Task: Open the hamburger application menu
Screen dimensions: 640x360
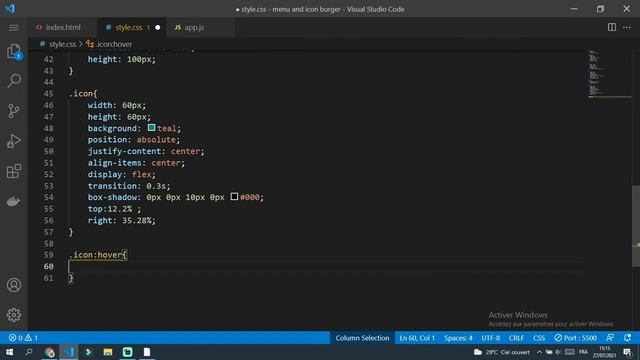Action: click(x=13, y=27)
